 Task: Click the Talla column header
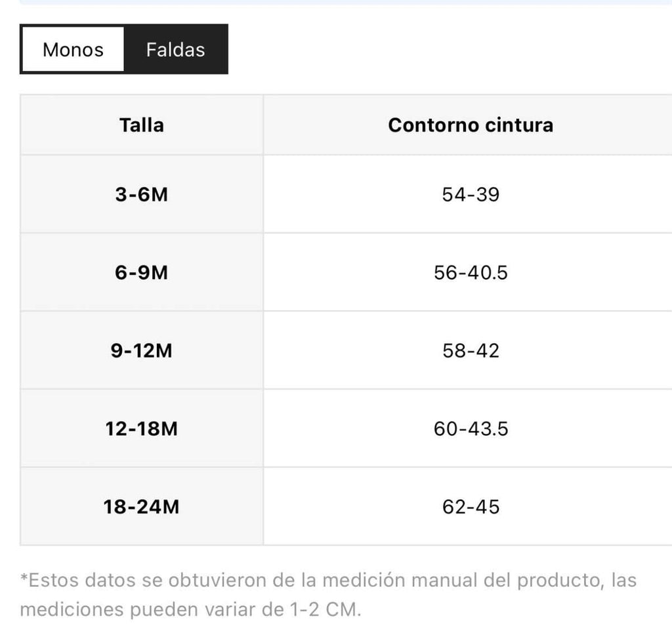point(142,125)
